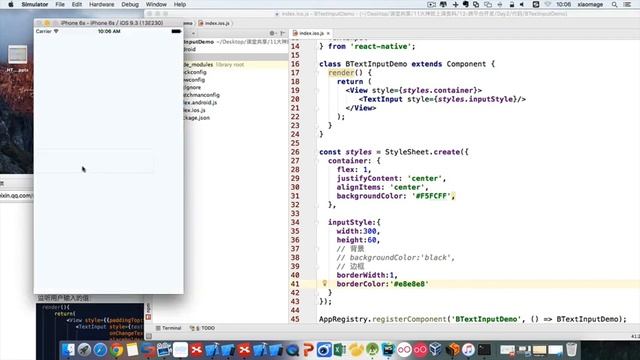Open package.json in project tree
640x360 pixels.
pyautogui.click(x=197, y=118)
